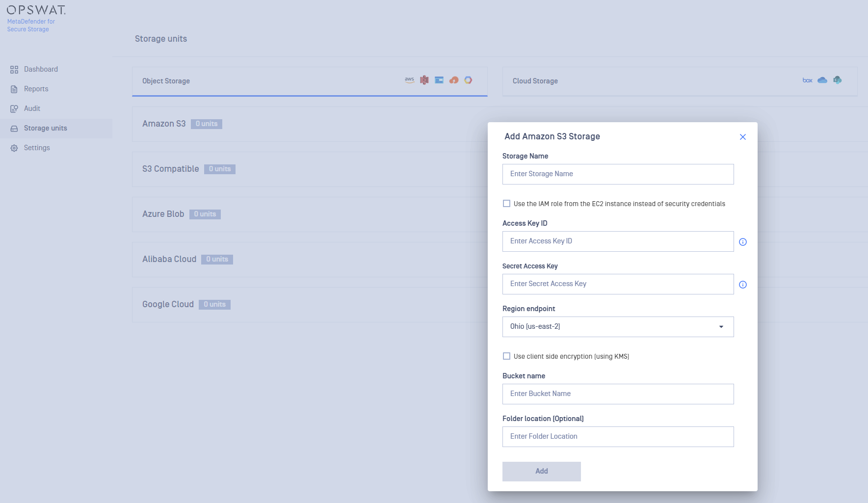
Task: Click the OPSWAT logo
Action: (x=36, y=10)
